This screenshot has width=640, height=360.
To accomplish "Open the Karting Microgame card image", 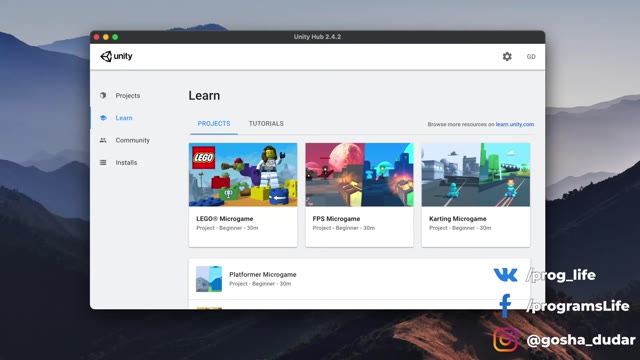I will tap(476, 175).
